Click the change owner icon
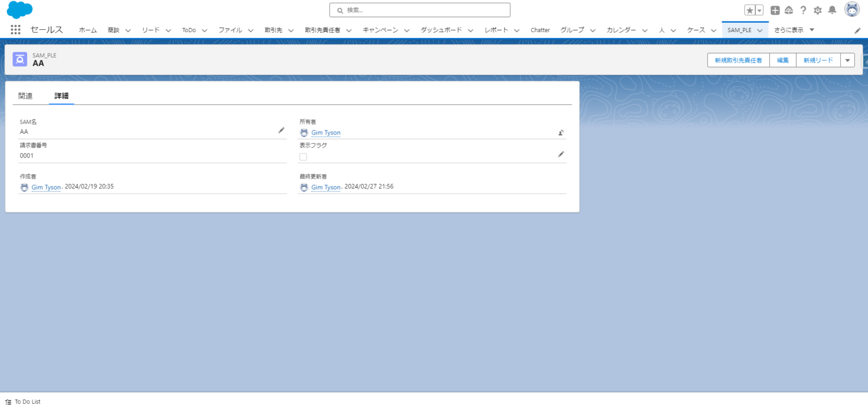868x410 pixels. click(x=561, y=133)
